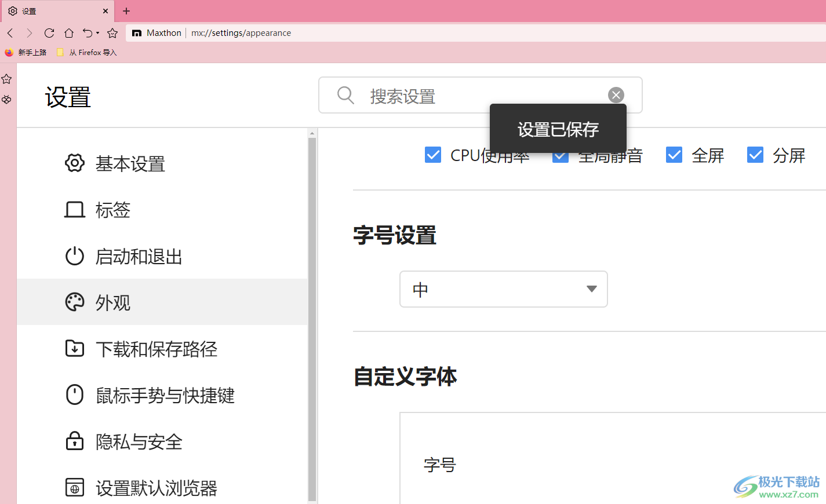The height and width of the screenshot is (504, 826).
Task: Click the download folder icon beside 下载和保存路径
Action: click(75, 348)
